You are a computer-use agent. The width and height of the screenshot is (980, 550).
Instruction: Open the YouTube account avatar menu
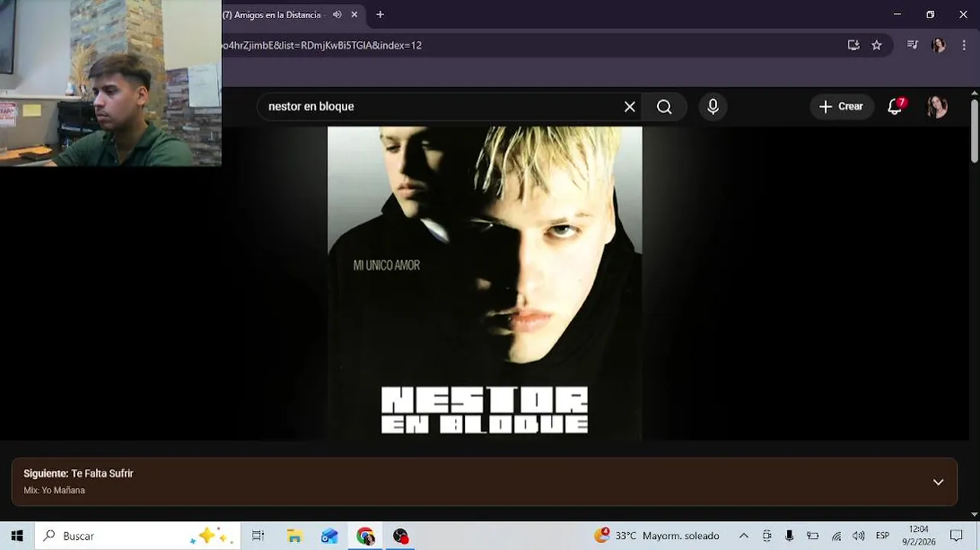click(x=937, y=107)
